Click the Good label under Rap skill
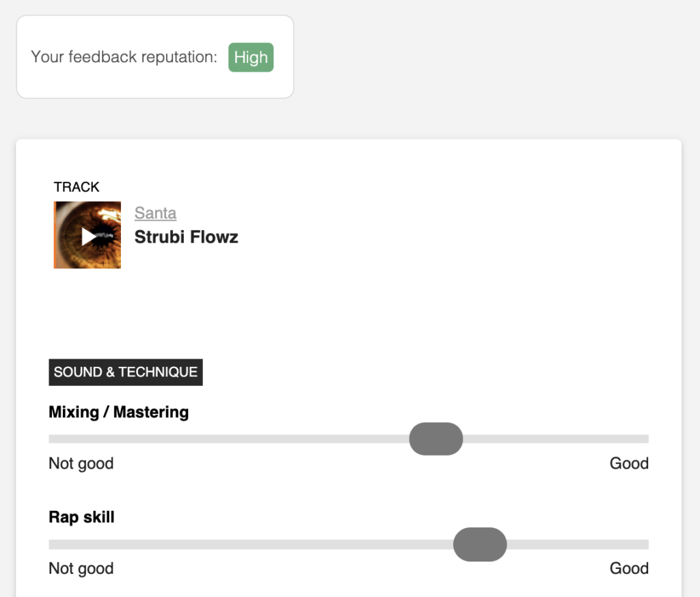 [x=629, y=568]
